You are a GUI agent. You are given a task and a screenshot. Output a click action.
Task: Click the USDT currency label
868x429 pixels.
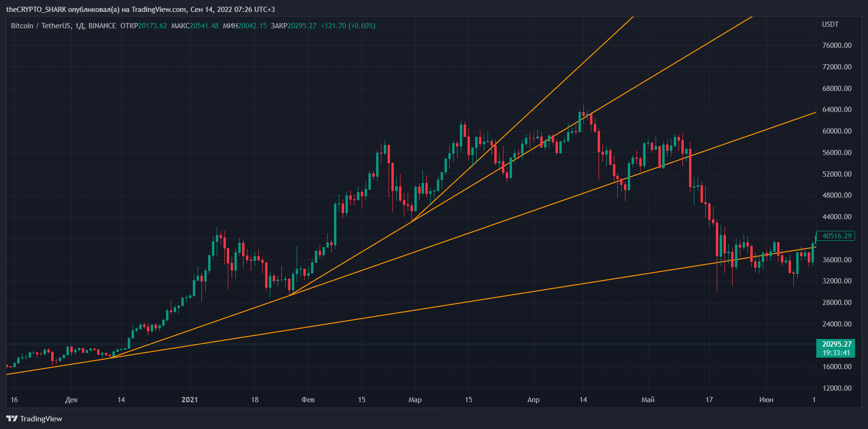[830, 24]
